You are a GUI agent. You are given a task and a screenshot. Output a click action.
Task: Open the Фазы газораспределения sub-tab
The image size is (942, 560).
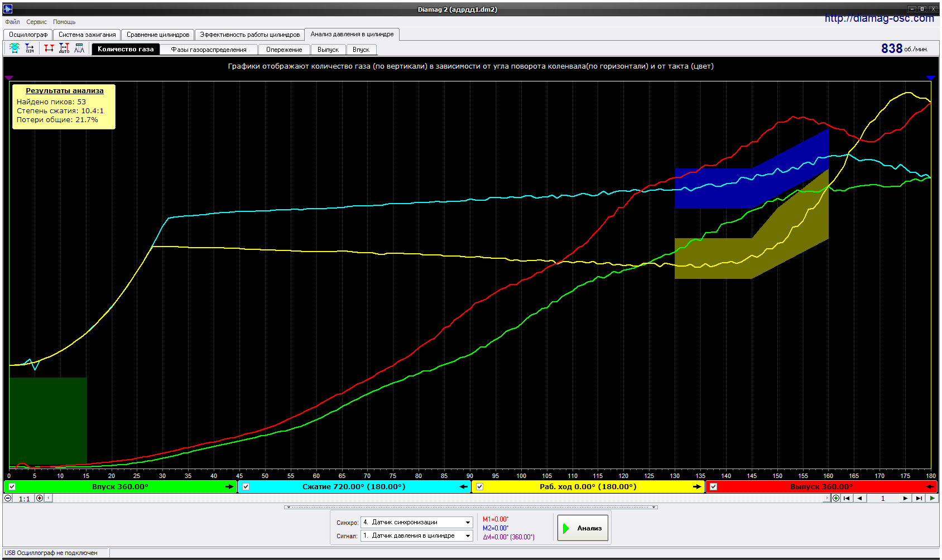click(209, 50)
